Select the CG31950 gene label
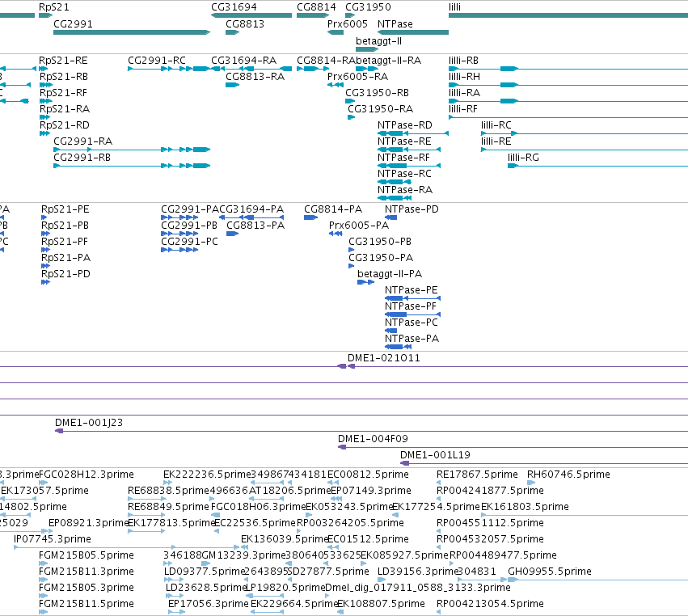This screenshot has height=616, width=688. click(x=368, y=7)
